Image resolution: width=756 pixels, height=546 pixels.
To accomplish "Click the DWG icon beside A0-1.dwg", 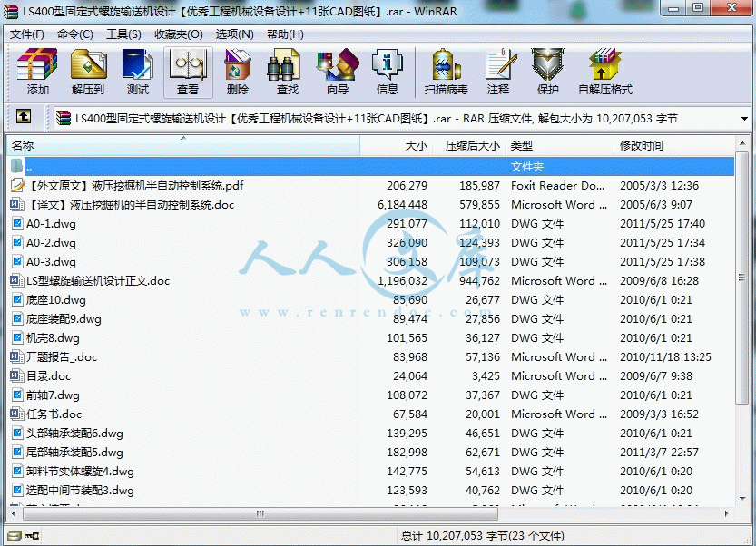I will click(17, 224).
